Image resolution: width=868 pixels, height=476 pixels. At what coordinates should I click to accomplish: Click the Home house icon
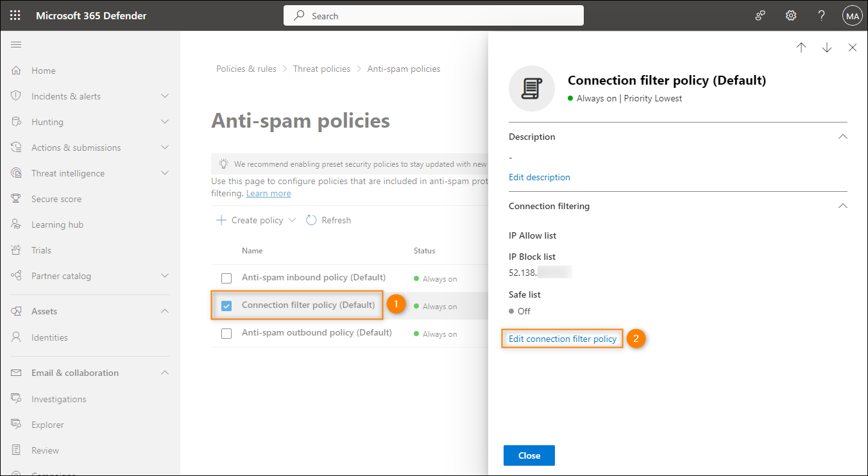pyautogui.click(x=17, y=71)
